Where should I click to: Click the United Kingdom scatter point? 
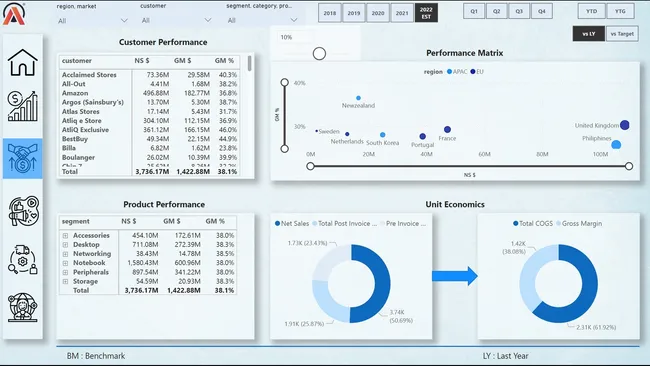(625, 125)
